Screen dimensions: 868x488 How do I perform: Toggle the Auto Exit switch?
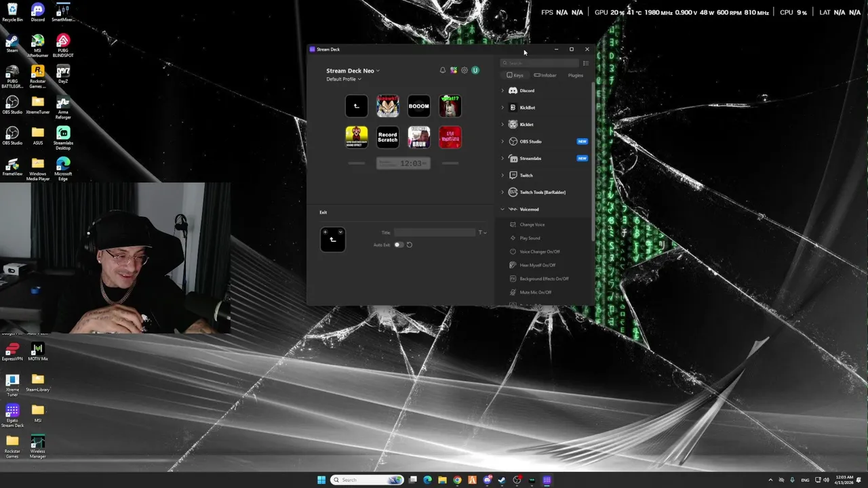[399, 245]
